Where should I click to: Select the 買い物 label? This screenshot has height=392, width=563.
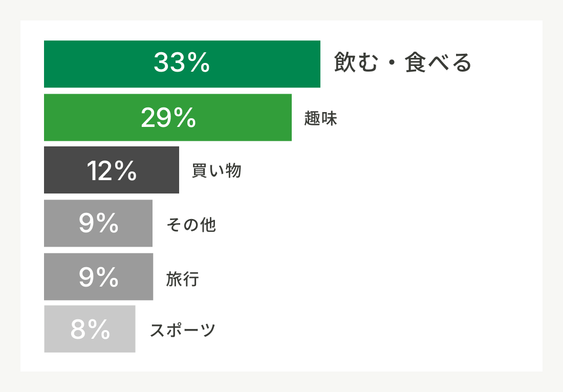(216, 170)
